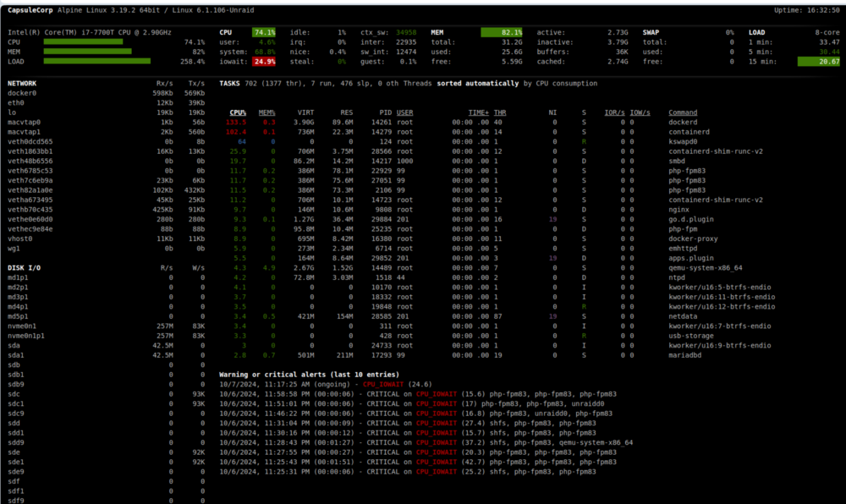
Task: Click the DISK I/O section heading
Action: (24, 268)
